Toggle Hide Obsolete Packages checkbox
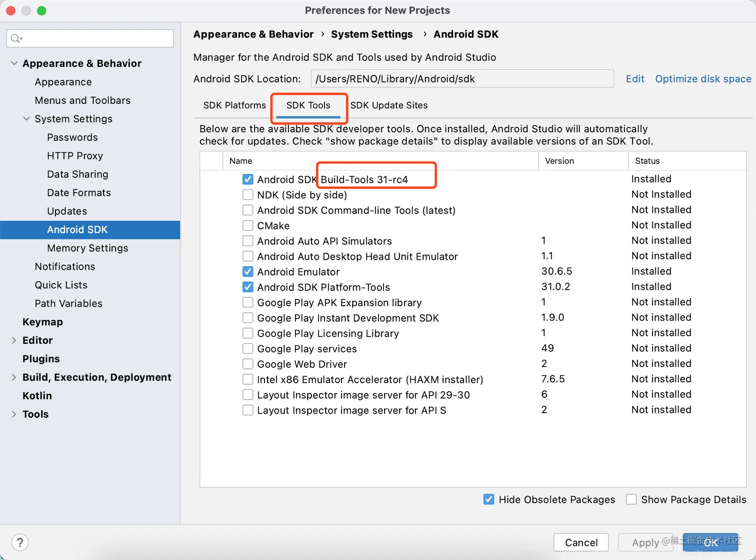 (489, 500)
